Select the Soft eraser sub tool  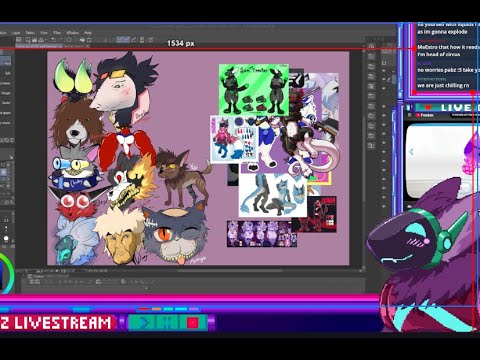(7, 73)
